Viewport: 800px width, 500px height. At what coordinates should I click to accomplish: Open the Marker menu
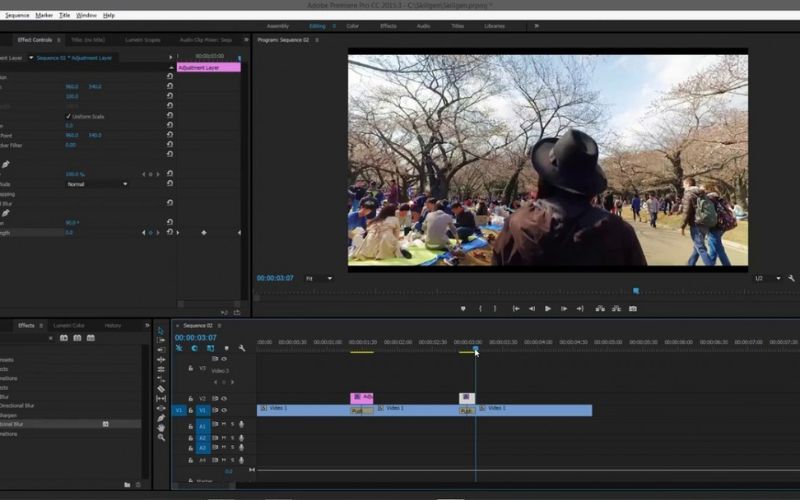tap(44, 15)
